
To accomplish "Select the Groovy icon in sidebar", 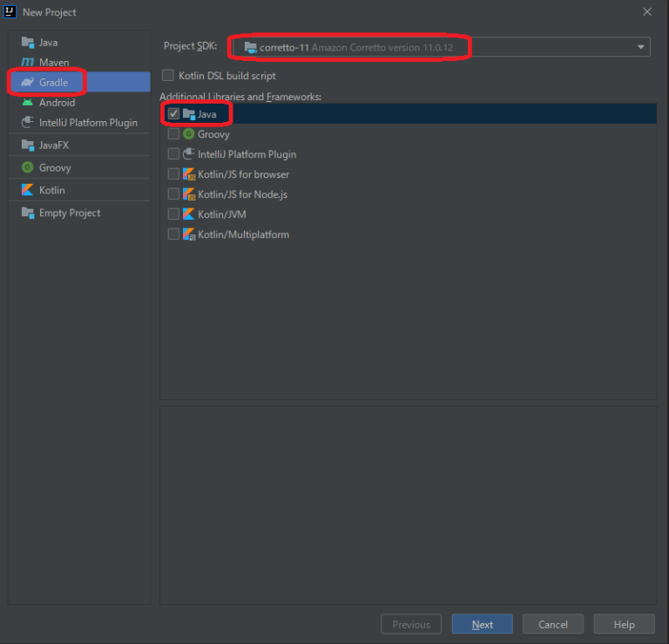I will 28,167.
